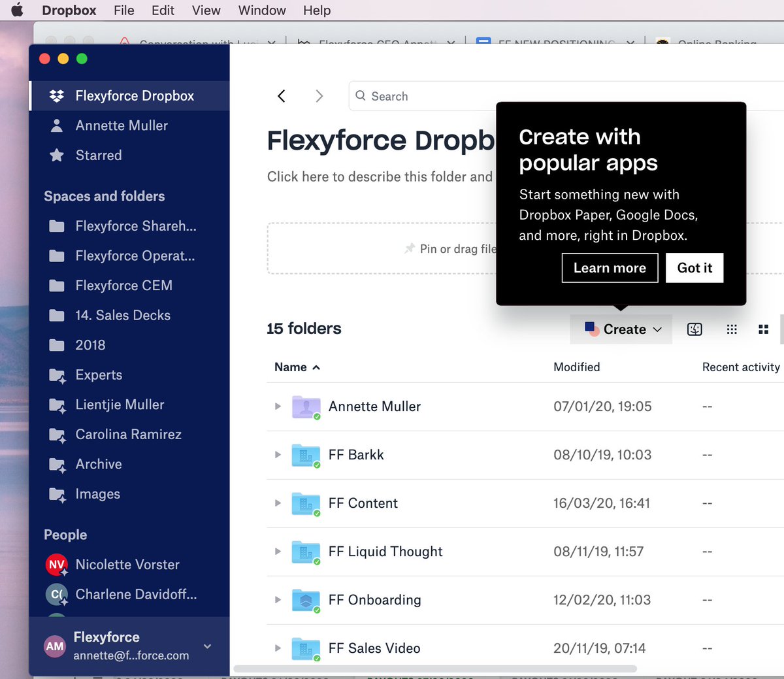Select Charlene Davidoff avatar under People

pyautogui.click(x=57, y=594)
